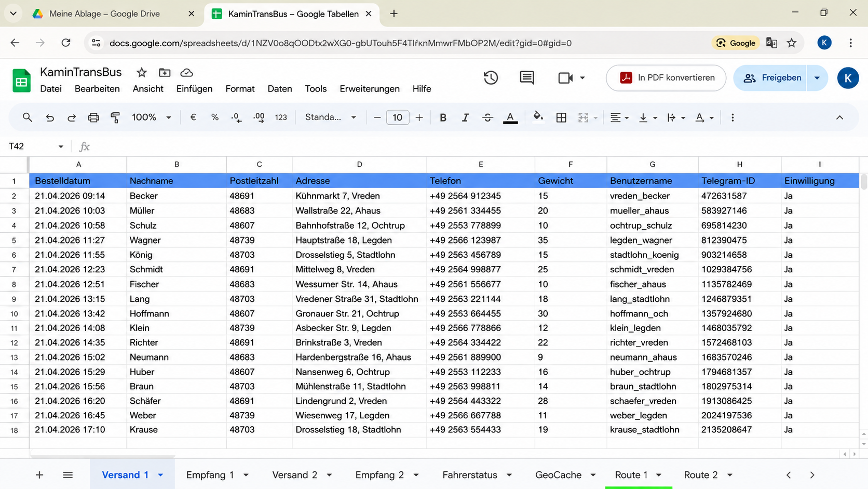Open the search menus magnifier icon
Image resolution: width=868 pixels, height=489 pixels.
coord(28,117)
